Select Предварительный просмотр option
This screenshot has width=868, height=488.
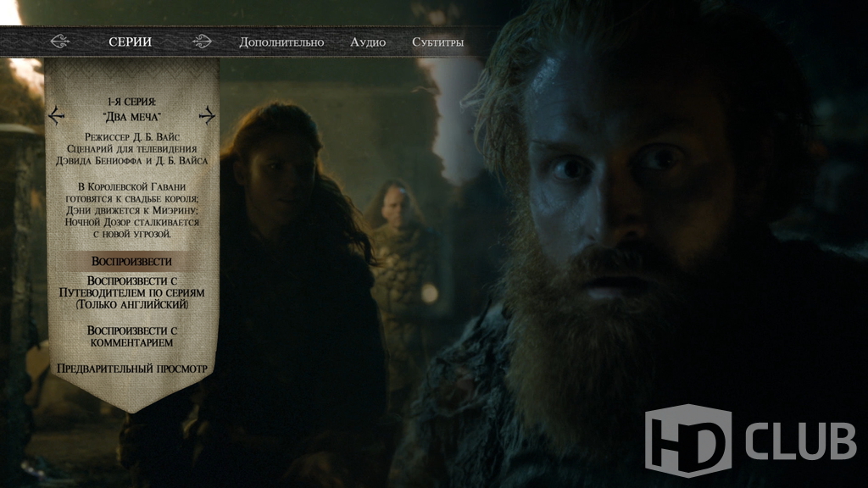click(x=131, y=369)
